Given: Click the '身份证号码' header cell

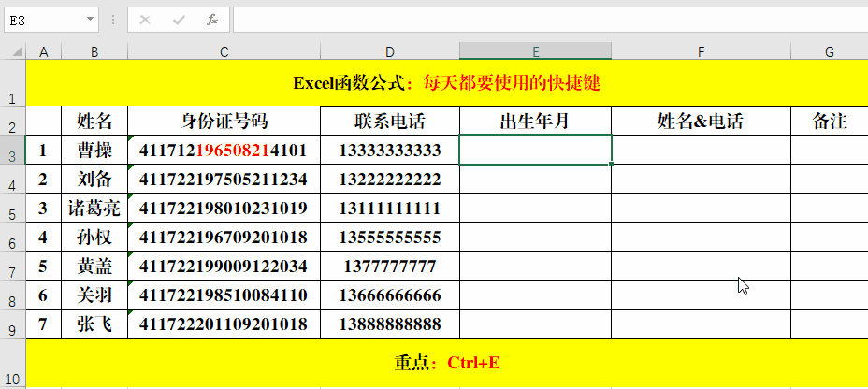Looking at the screenshot, I should (x=224, y=120).
